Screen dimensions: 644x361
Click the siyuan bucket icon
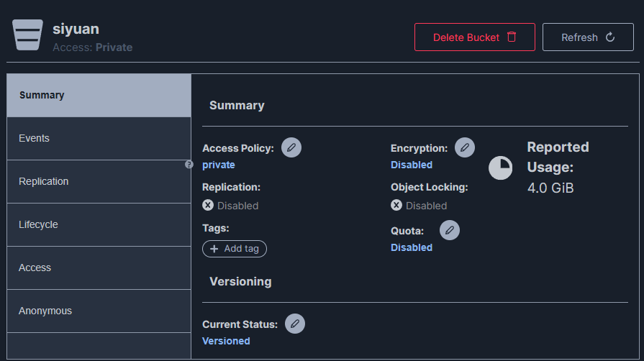(27, 35)
